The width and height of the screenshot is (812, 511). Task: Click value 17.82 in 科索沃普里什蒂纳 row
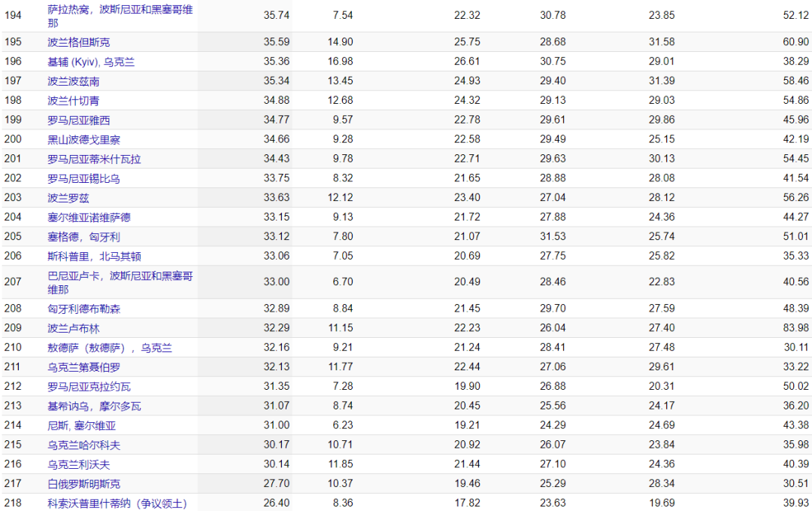tap(467, 503)
